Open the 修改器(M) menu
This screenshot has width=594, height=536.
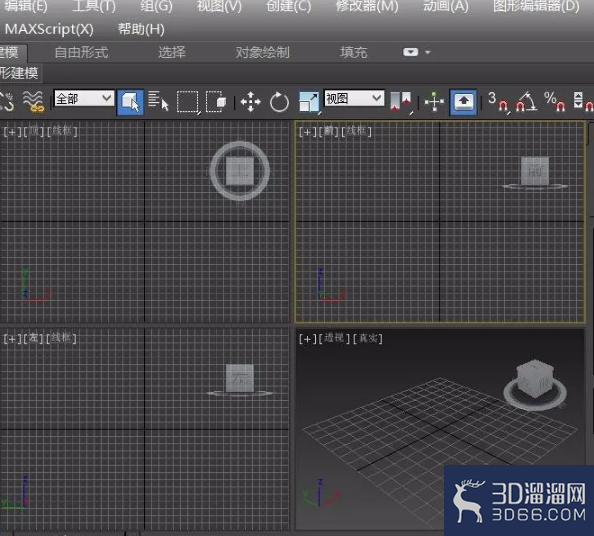pos(367,6)
